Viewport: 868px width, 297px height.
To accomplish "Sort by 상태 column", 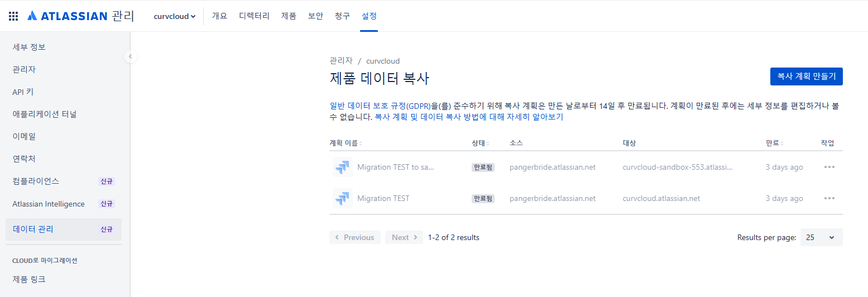I will (x=480, y=143).
